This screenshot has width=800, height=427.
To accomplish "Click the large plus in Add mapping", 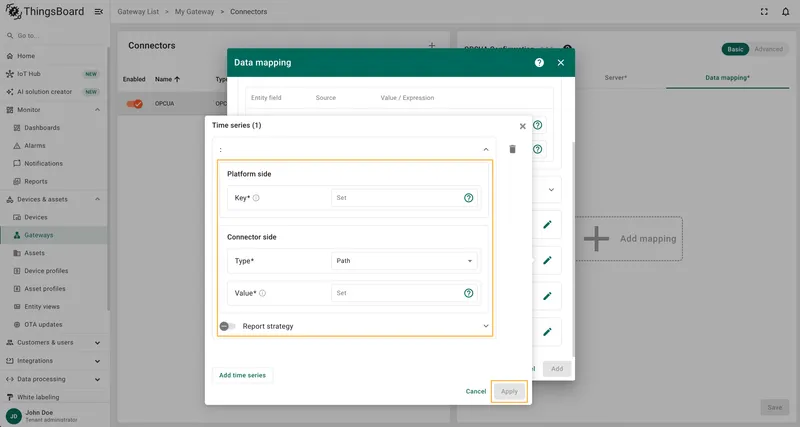I will [596, 239].
